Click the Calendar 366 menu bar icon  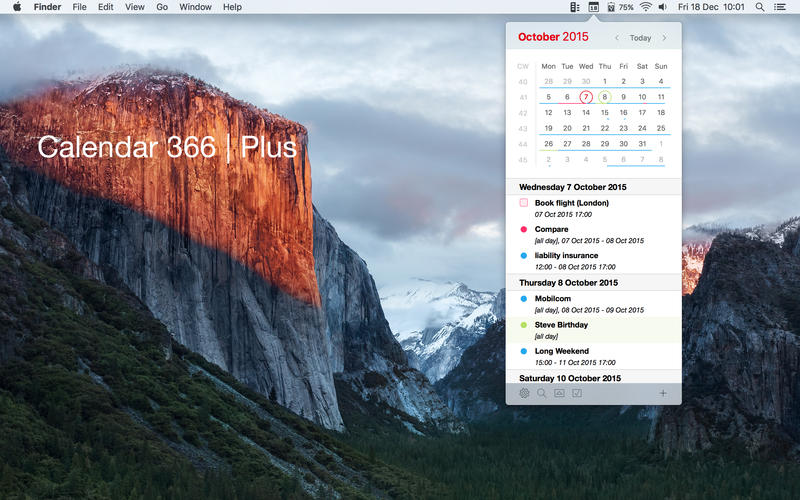(x=593, y=7)
